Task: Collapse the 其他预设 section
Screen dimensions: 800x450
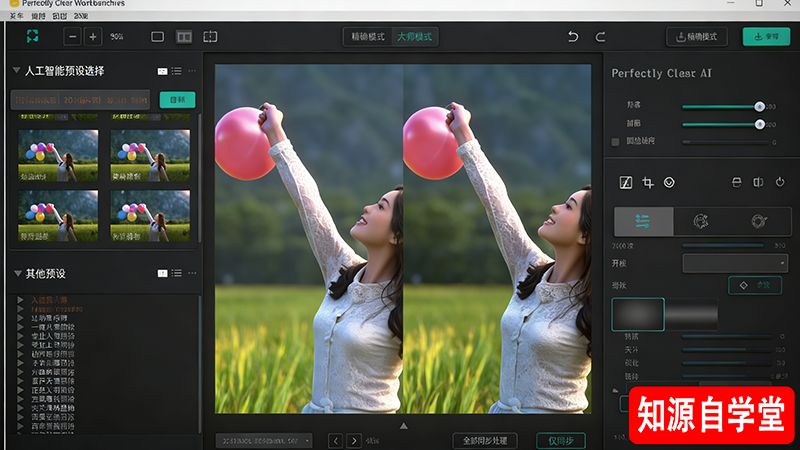Action: click(17, 273)
